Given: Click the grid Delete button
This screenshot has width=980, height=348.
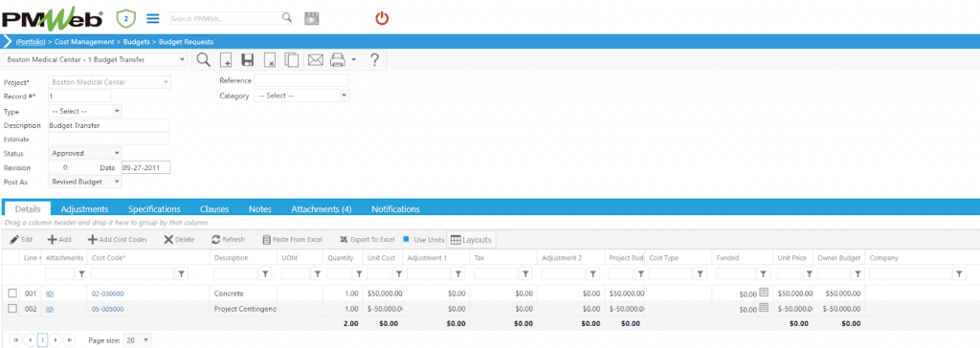Looking at the screenshot, I should coord(179,239).
